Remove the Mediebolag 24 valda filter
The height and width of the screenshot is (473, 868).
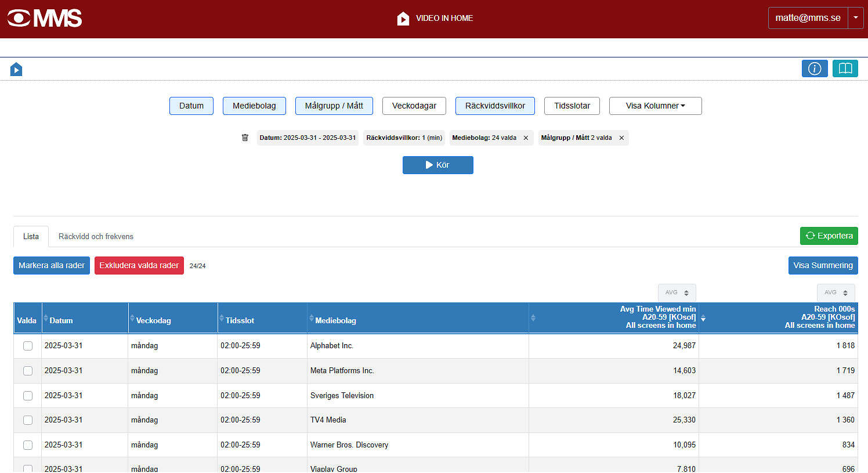[526, 138]
